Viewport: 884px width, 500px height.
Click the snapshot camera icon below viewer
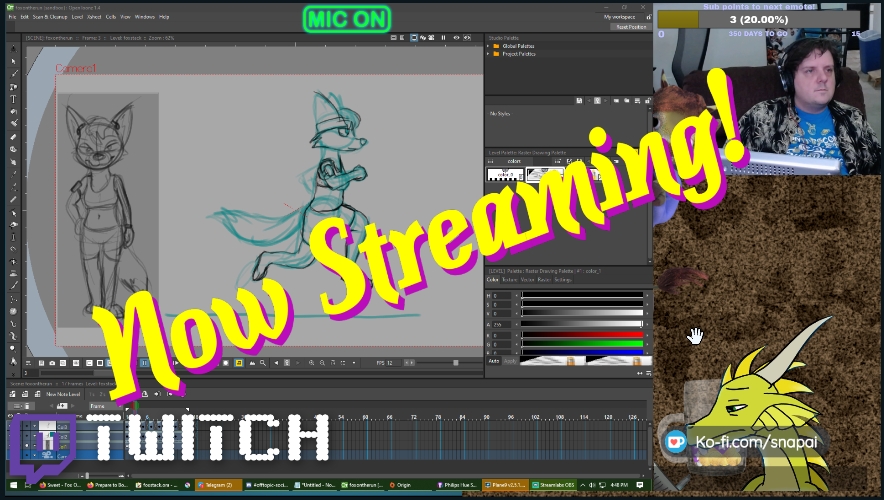pyautogui.click(x=52, y=363)
